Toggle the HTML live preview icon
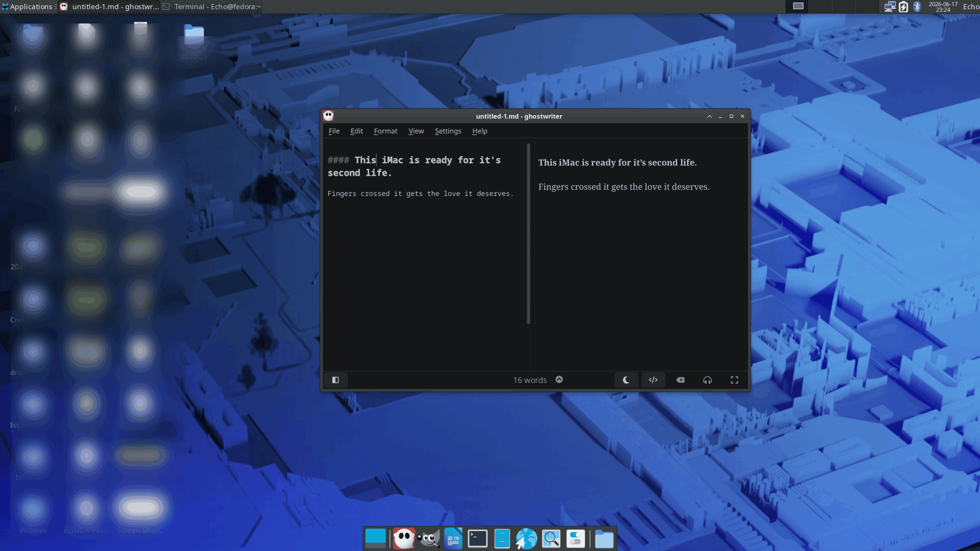Image resolution: width=980 pixels, height=551 pixels. click(653, 380)
